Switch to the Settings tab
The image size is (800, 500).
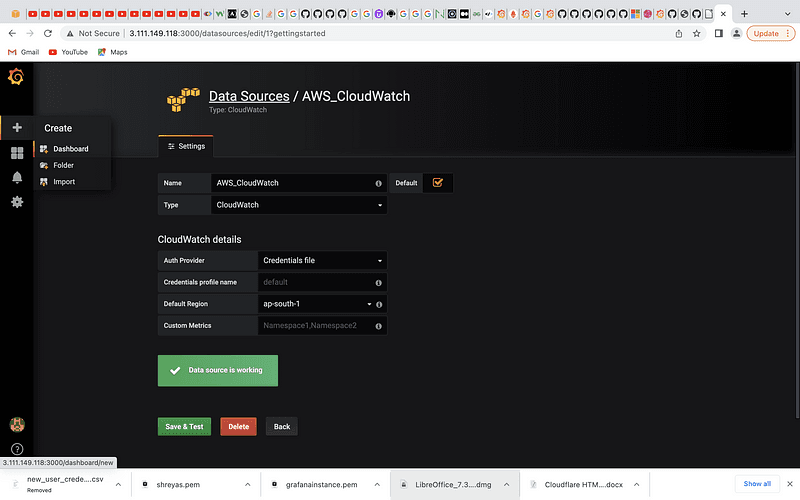point(186,146)
